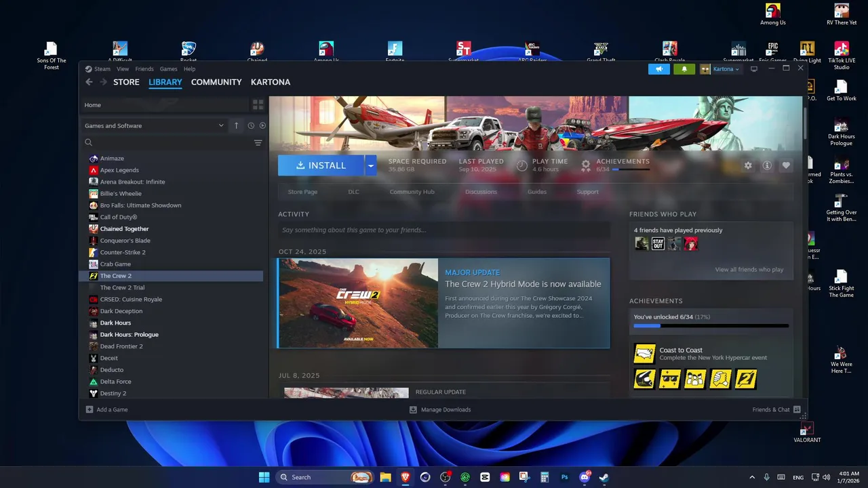Open the Guides link
Viewport: 868px width, 488px height.
(537, 192)
